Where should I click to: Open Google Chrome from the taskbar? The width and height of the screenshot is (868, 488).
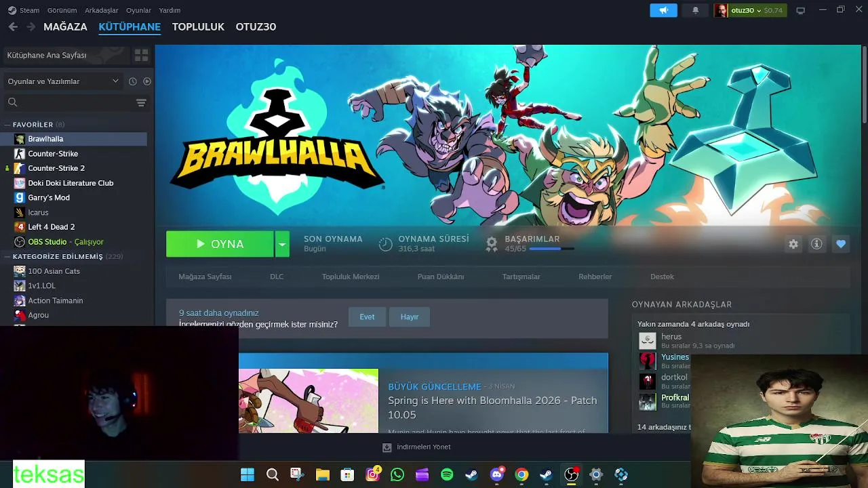521,474
